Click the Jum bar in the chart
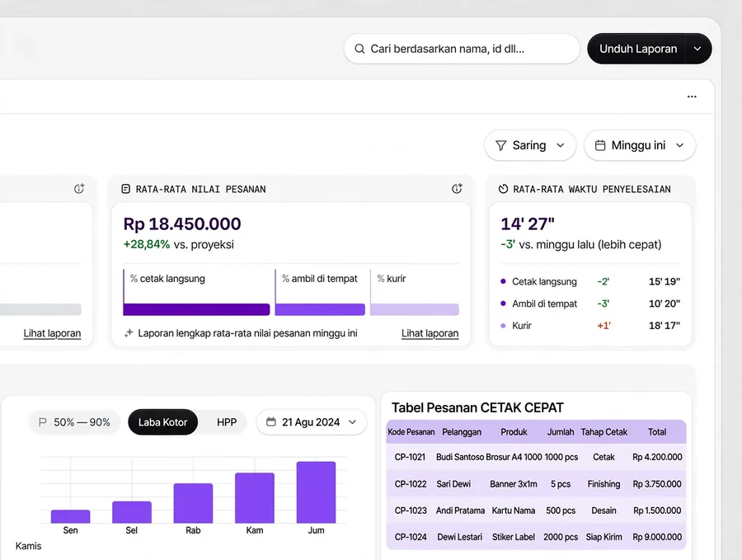 pyautogui.click(x=316, y=492)
